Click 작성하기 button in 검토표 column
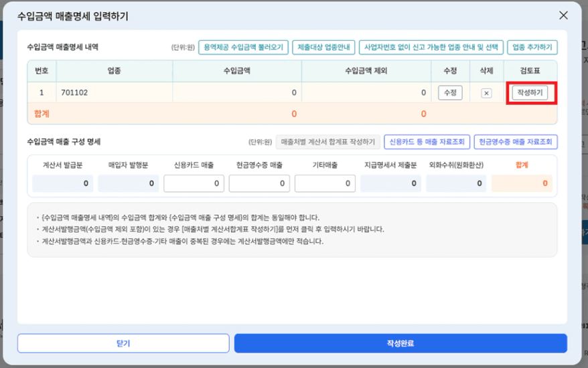This screenshot has height=368, width=588. click(530, 93)
